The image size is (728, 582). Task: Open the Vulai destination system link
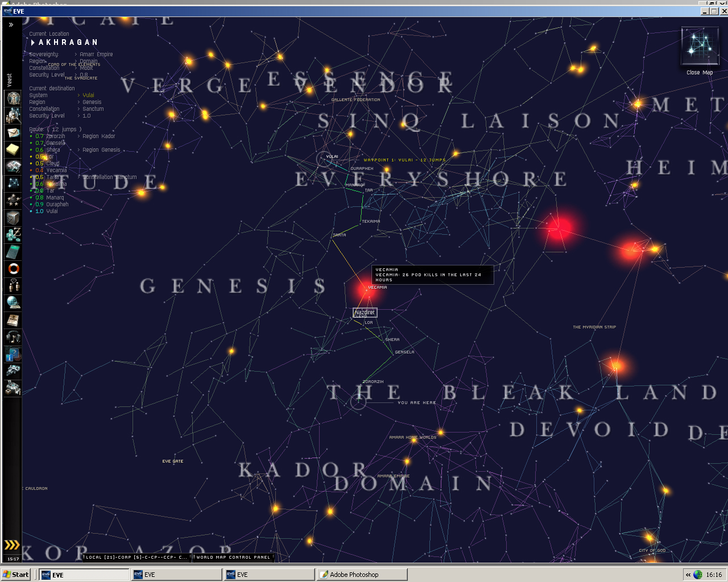88,95
